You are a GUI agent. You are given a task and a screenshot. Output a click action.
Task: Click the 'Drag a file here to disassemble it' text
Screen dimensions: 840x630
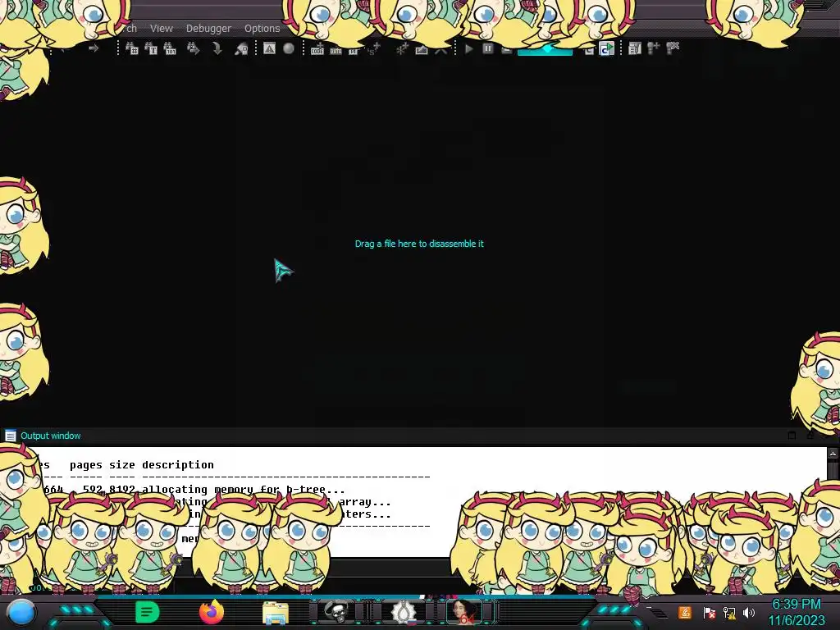point(419,244)
